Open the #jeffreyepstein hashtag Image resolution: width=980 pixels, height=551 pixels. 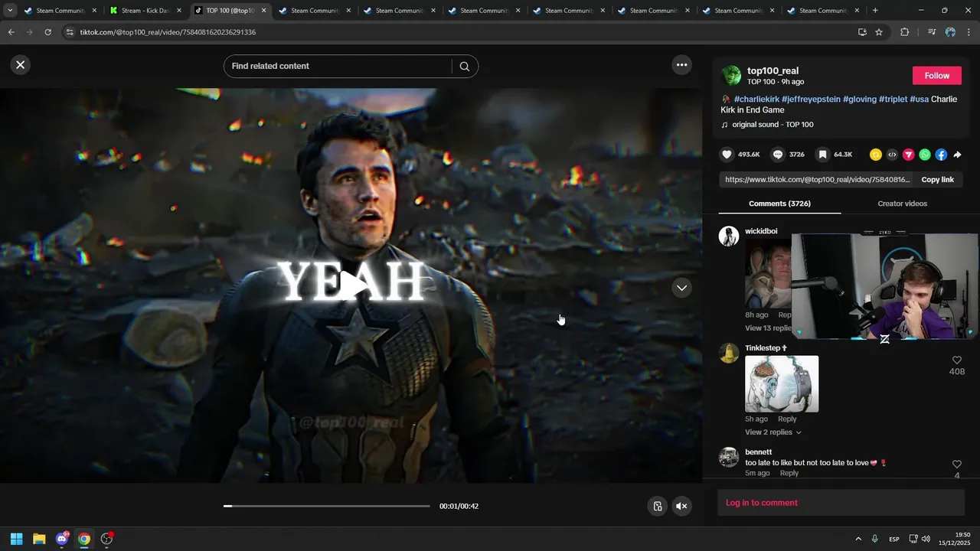tap(811, 99)
